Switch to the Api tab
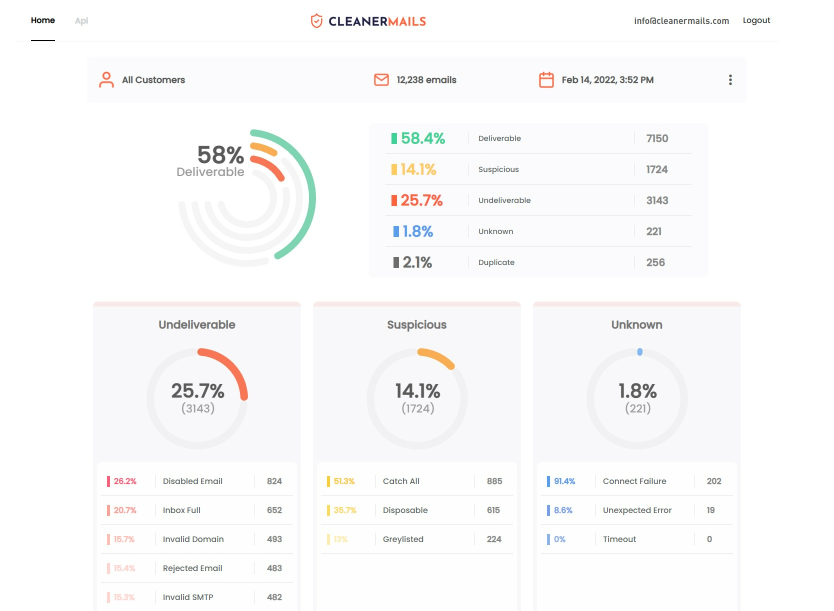Viewport: 834px width, 611px height. pyautogui.click(x=81, y=21)
